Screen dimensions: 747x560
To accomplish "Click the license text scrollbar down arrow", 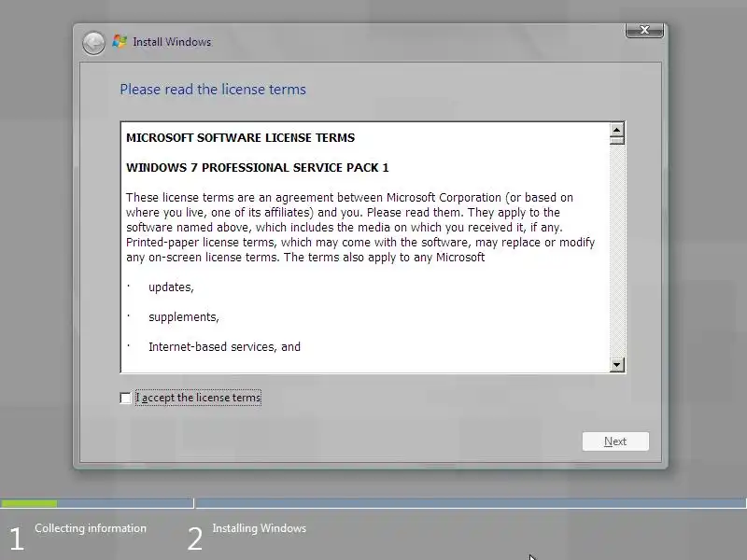I will [617, 365].
